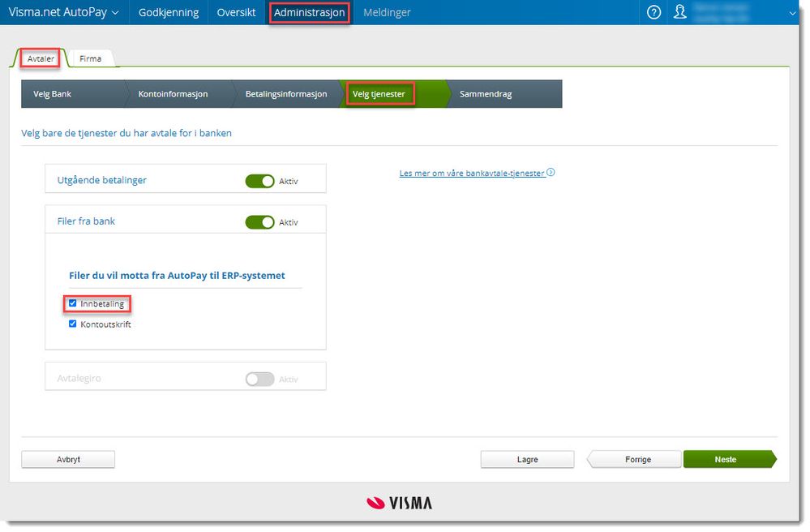The image size is (810, 532).
Task: Click the Avtalegiro label
Action: coord(79,379)
